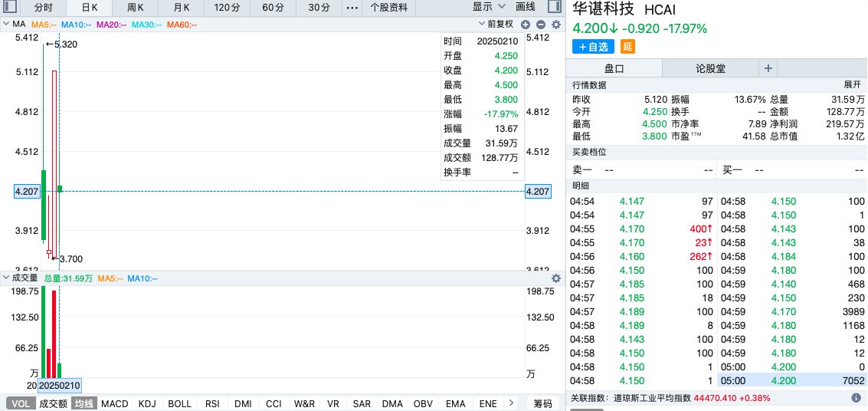Collapse the MA indicator header
This screenshot has height=411, width=868.
5,24
